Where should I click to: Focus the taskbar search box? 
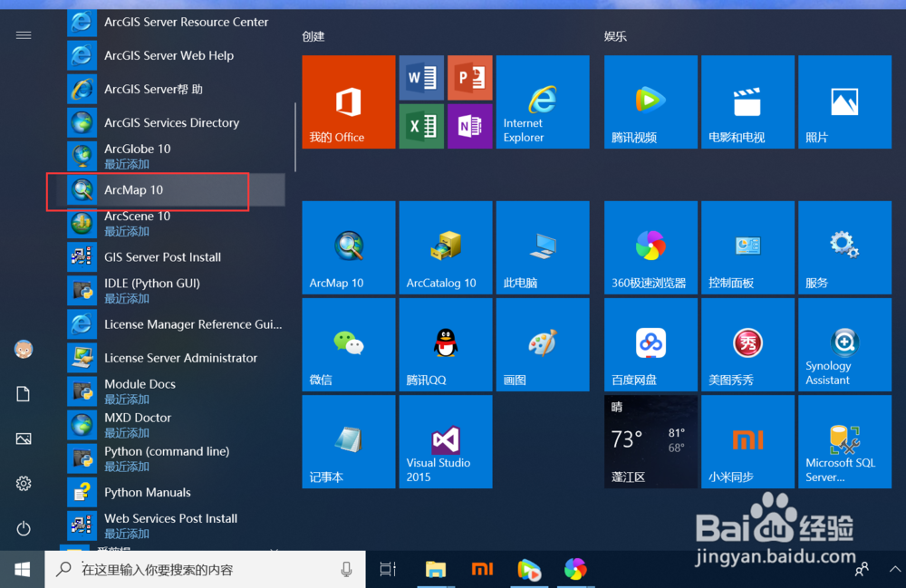205,570
